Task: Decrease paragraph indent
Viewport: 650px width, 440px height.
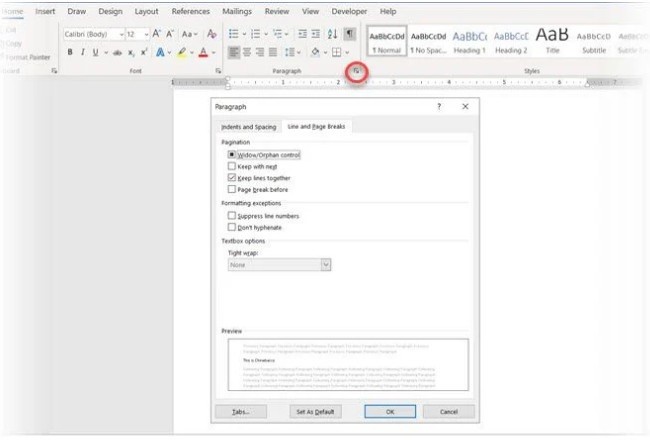Action: (x=303, y=34)
